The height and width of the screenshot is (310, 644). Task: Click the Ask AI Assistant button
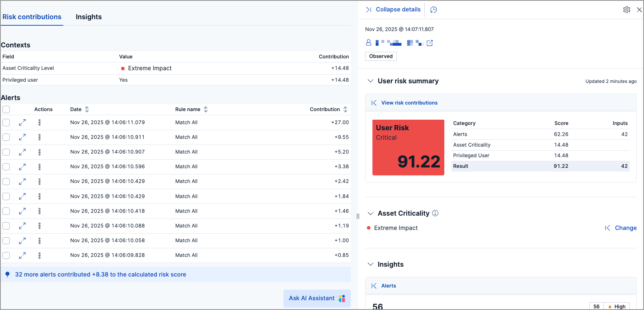pos(317,298)
